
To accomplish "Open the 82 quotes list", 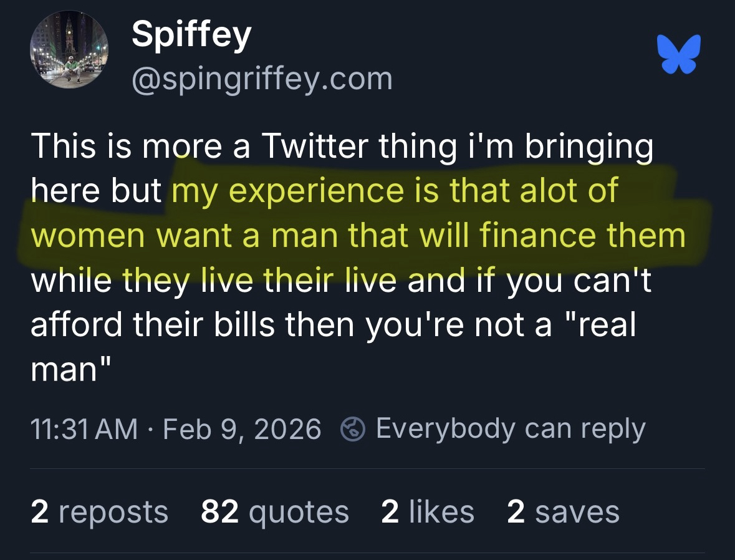I will coord(274,512).
